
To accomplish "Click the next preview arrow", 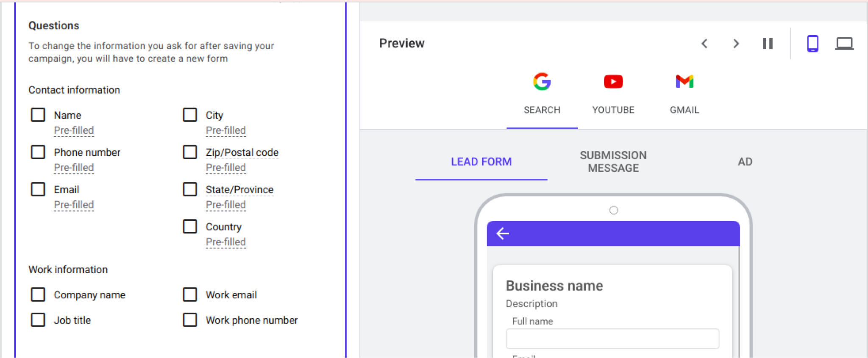I will [x=736, y=44].
